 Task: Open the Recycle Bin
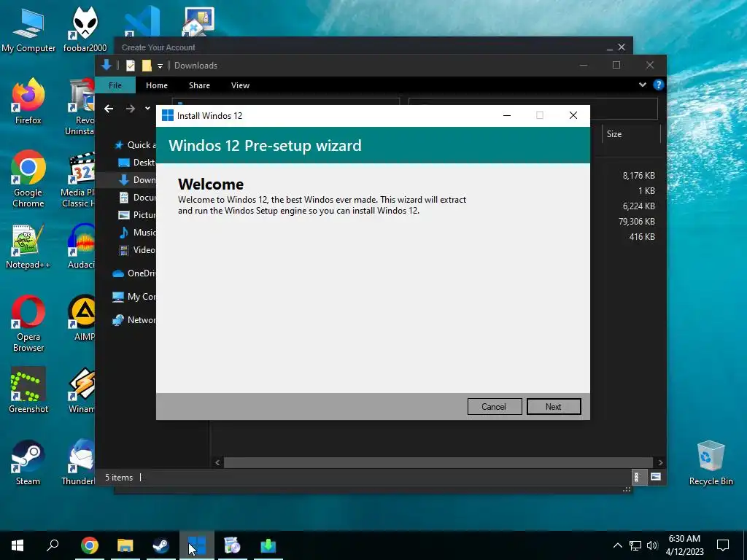(x=711, y=463)
